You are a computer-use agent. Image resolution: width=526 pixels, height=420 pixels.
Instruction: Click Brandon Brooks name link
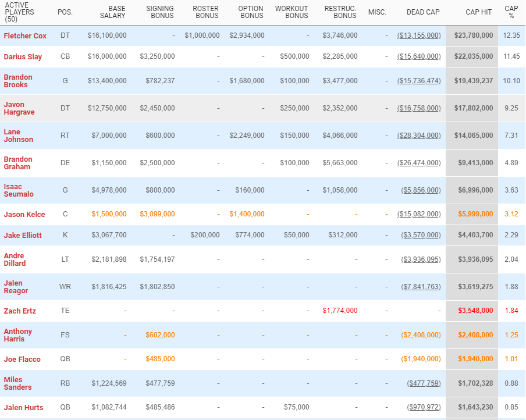click(x=18, y=81)
